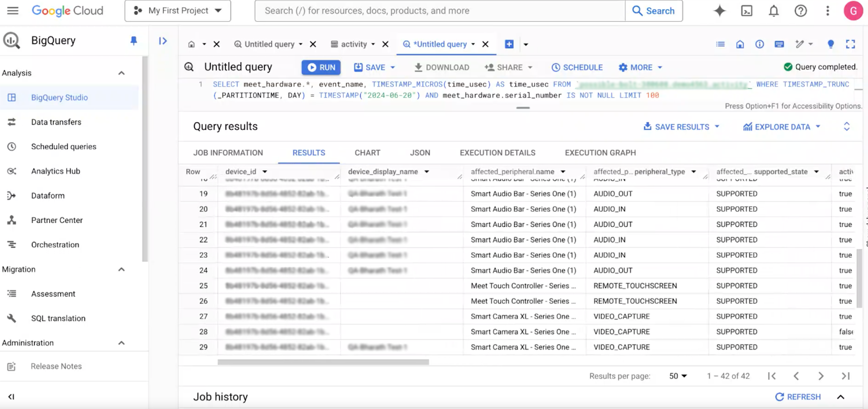This screenshot has height=409, width=868.
Task: Switch to JSON tab
Action: click(420, 153)
